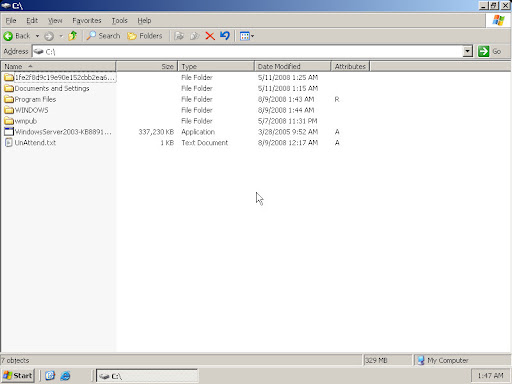Image resolution: width=512 pixels, height=384 pixels.
Task: Sort by the Date Modified column header
Action: pos(293,66)
